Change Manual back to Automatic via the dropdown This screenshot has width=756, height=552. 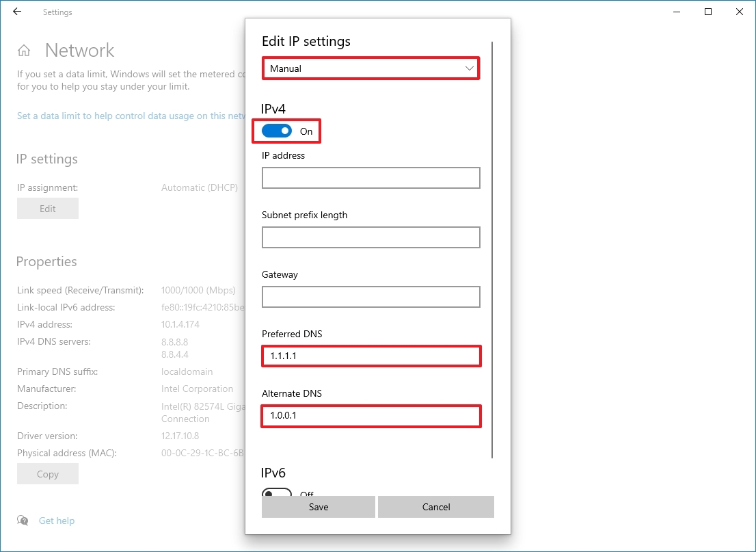tap(370, 68)
